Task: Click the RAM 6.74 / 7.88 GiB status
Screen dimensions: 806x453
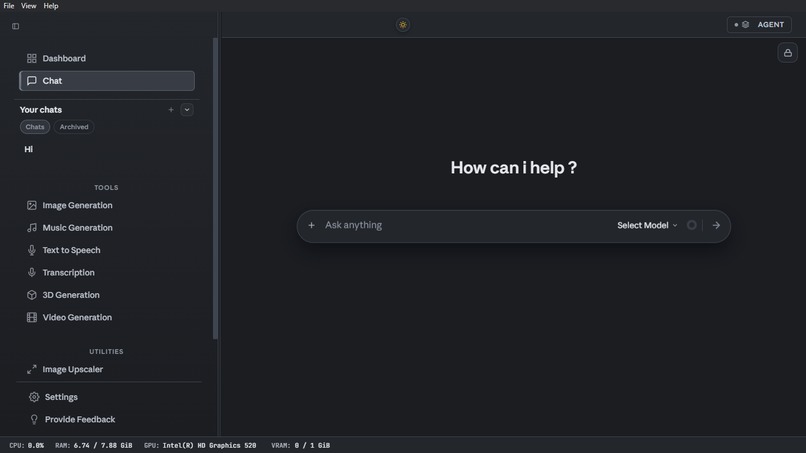Action: [x=94, y=445]
